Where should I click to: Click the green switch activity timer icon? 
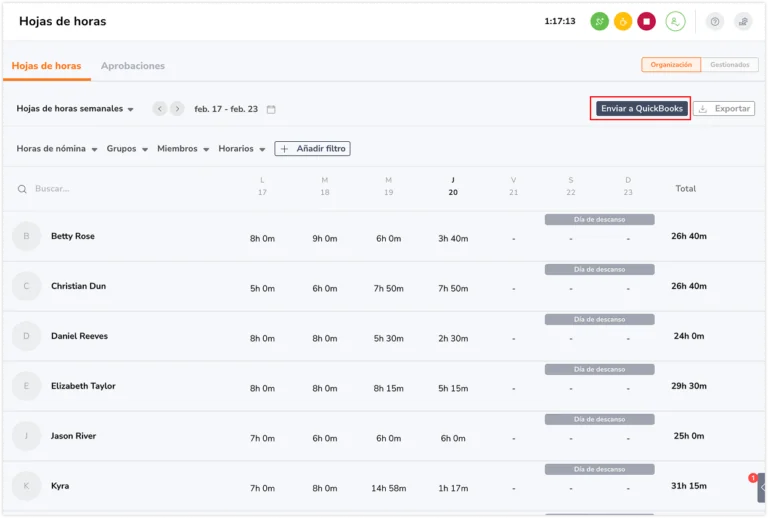(x=599, y=22)
